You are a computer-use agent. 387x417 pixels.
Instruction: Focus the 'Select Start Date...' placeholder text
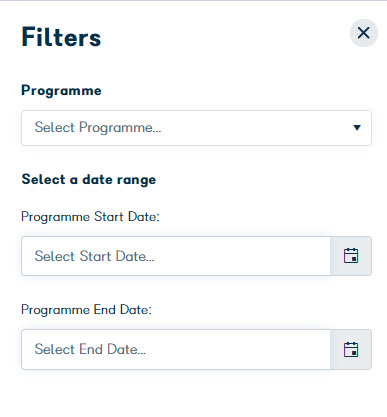pos(95,256)
